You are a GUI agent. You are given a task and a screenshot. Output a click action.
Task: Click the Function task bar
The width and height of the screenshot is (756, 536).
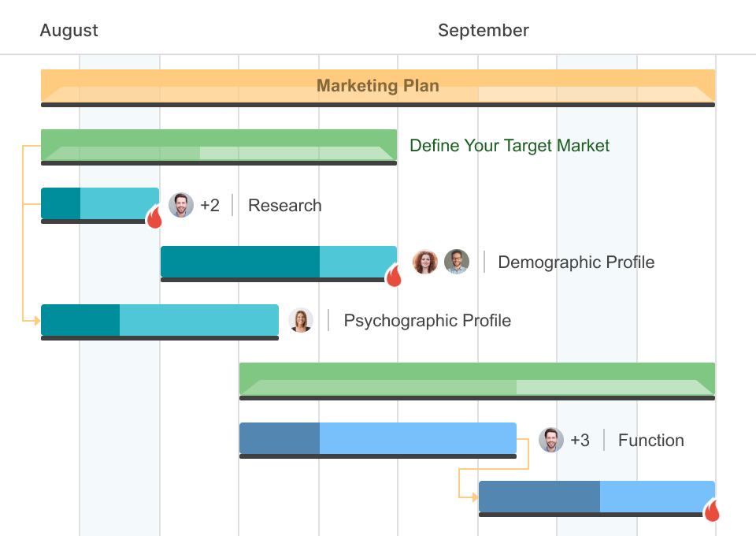click(x=377, y=438)
